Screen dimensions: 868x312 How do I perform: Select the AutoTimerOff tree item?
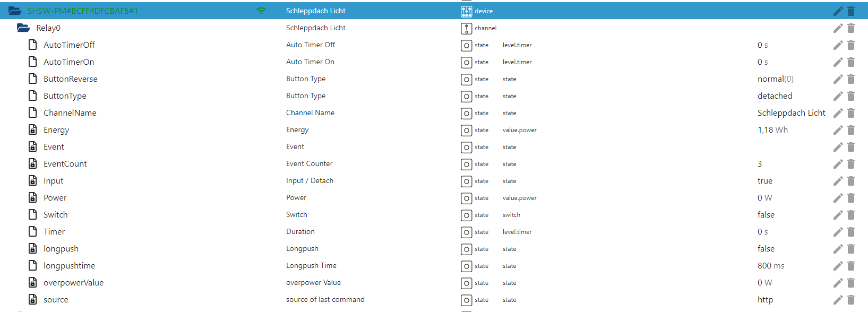pyautogui.click(x=69, y=45)
